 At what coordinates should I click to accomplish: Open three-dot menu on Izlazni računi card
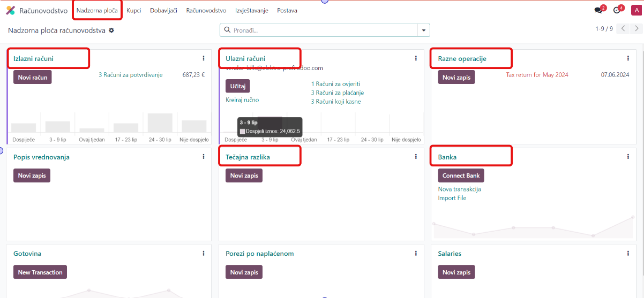tap(204, 58)
